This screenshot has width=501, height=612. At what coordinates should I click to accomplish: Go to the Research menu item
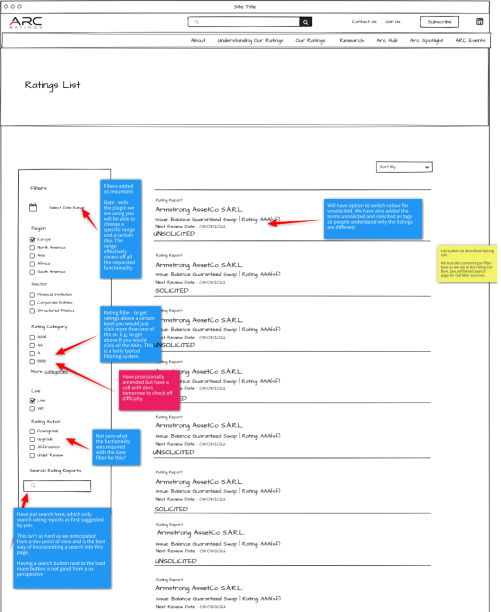click(352, 40)
